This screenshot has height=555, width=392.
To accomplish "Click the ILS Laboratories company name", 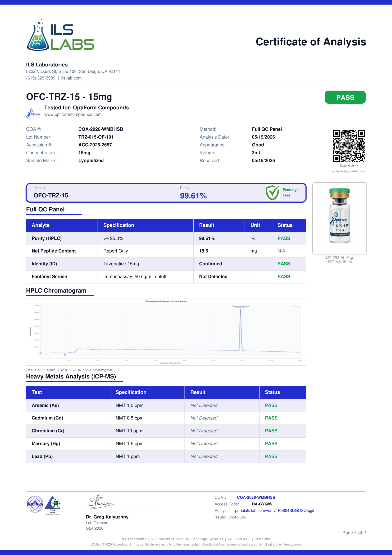I will tap(47, 65).
